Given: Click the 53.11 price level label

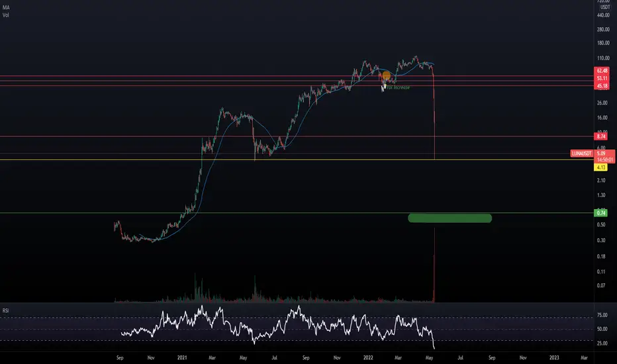Looking at the screenshot, I should 602,78.
